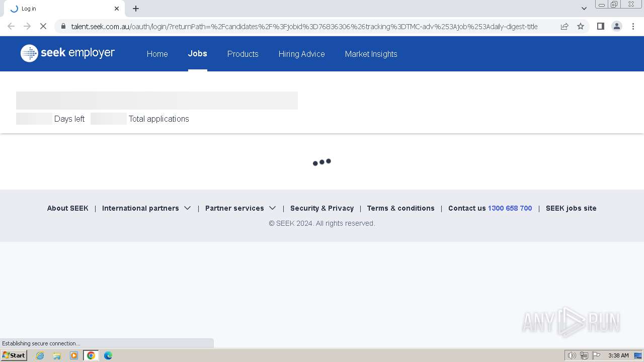This screenshot has width=644, height=362.
Task: View site information padlock icon
Action: pos(63,26)
